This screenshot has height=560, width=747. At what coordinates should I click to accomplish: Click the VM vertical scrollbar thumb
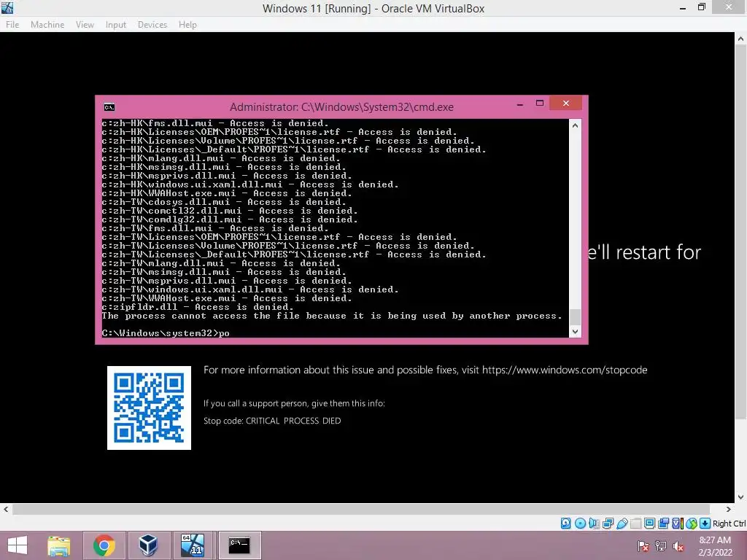(x=740, y=232)
